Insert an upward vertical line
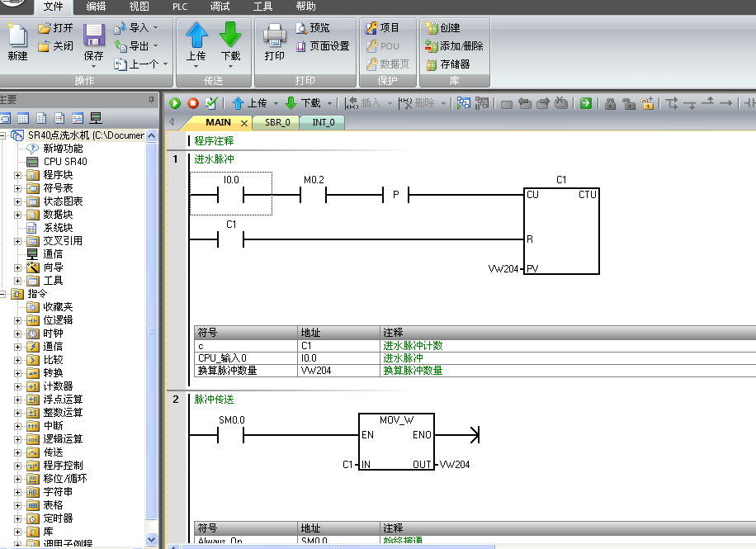756x549 pixels. [x=708, y=102]
